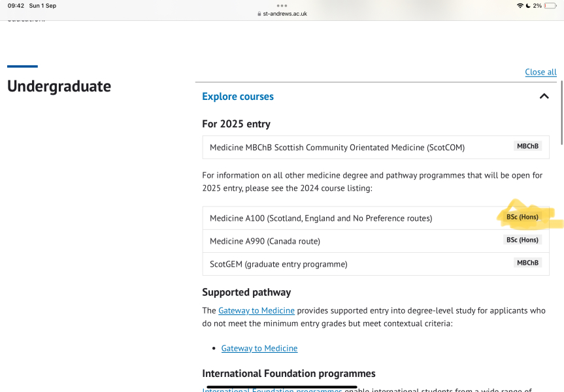564x392 pixels.
Task: Select the Undergraduate section heading
Action: [x=59, y=86]
